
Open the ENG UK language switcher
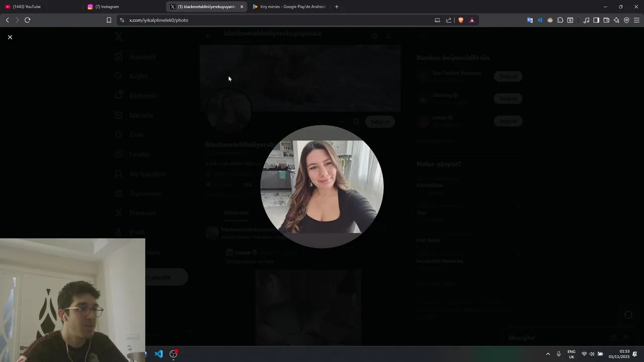pos(572,354)
